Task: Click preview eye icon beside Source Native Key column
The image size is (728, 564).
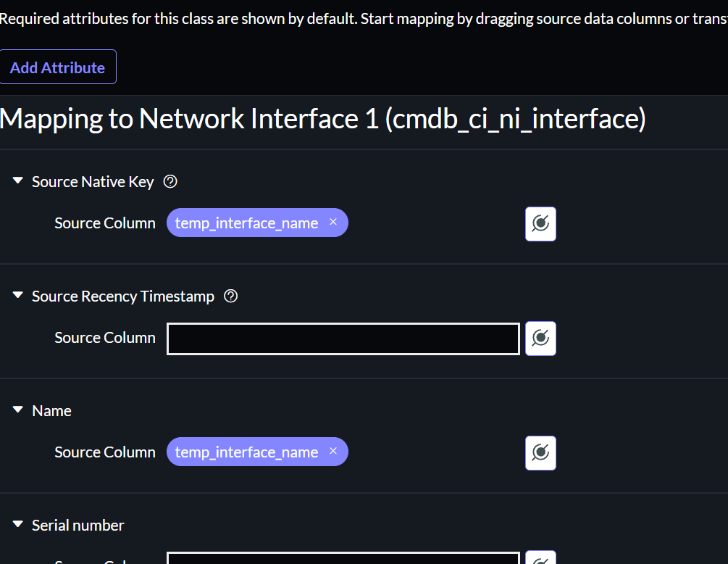Action: coord(540,223)
